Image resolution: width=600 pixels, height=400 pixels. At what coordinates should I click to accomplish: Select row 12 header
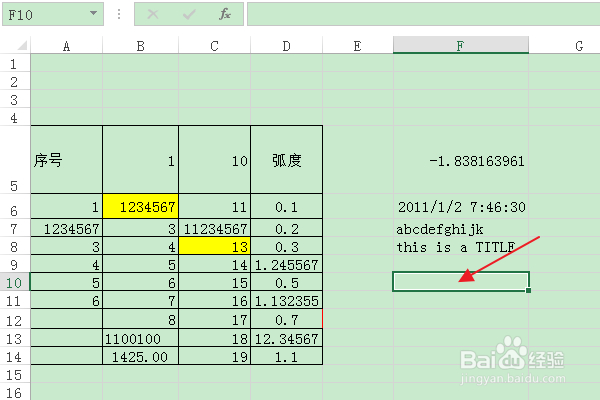15,319
